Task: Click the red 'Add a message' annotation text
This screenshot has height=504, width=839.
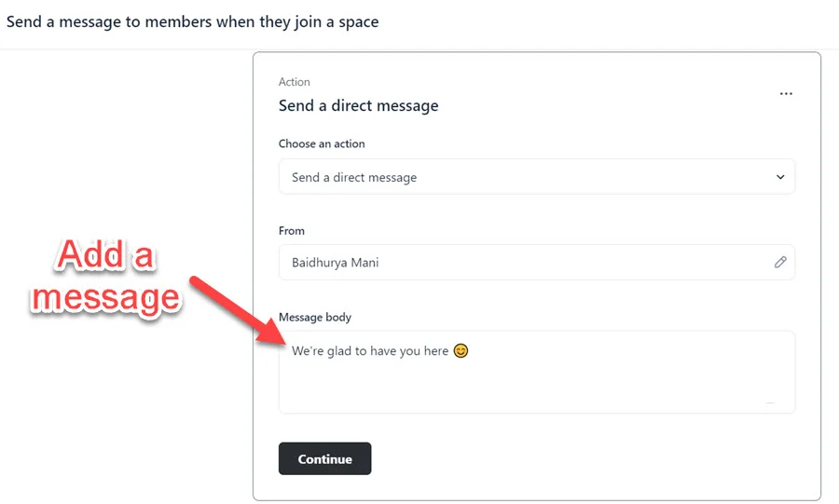Action: click(104, 276)
